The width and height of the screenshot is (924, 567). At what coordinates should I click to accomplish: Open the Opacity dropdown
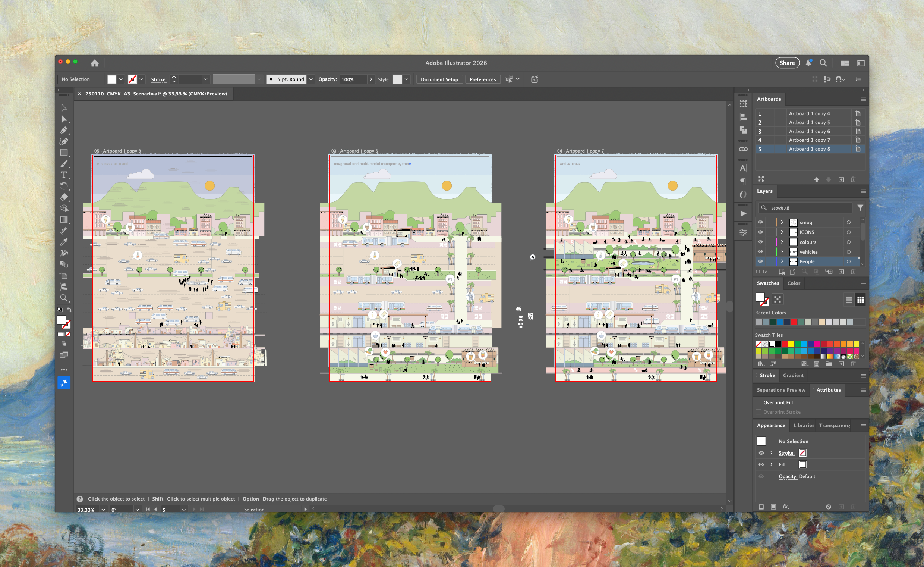[x=371, y=79]
